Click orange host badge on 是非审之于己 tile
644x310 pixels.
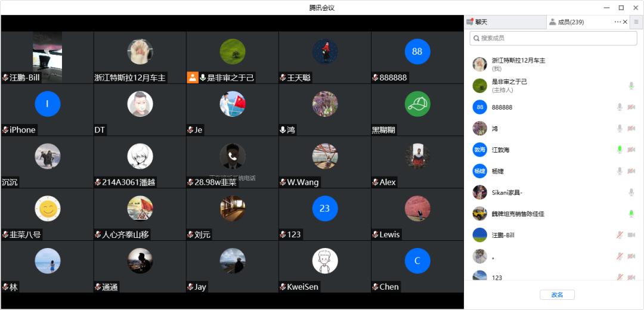coord(193,77)
